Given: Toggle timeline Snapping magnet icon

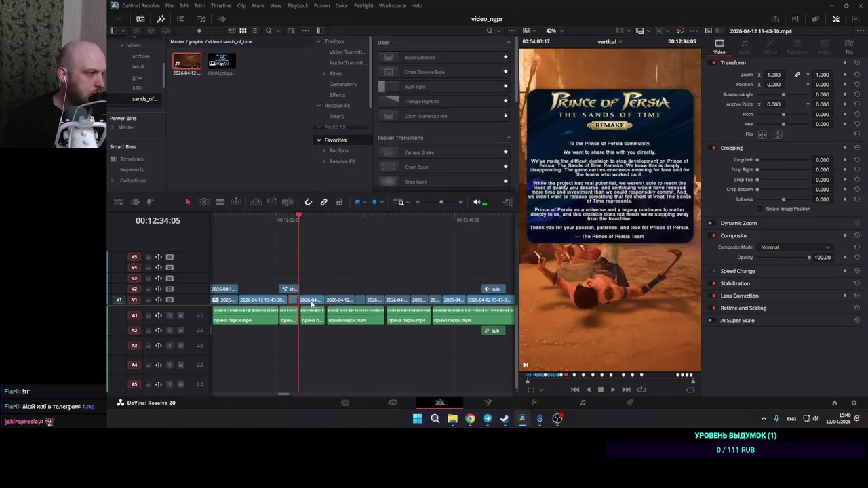Looking at the screenshot, I should pos(308,202).
